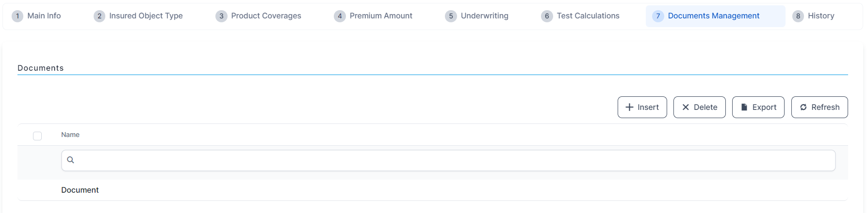Click the Name column header

[x=70, y=135]
